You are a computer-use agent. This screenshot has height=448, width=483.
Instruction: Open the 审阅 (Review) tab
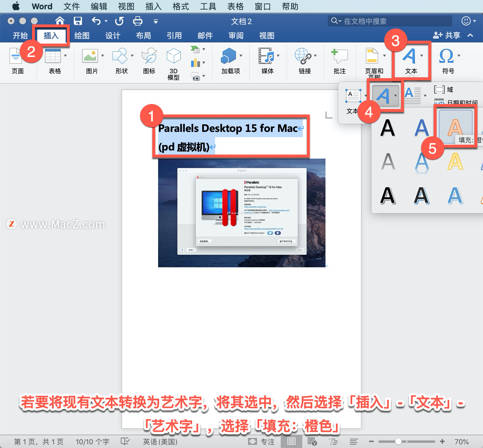coord(236,35)
